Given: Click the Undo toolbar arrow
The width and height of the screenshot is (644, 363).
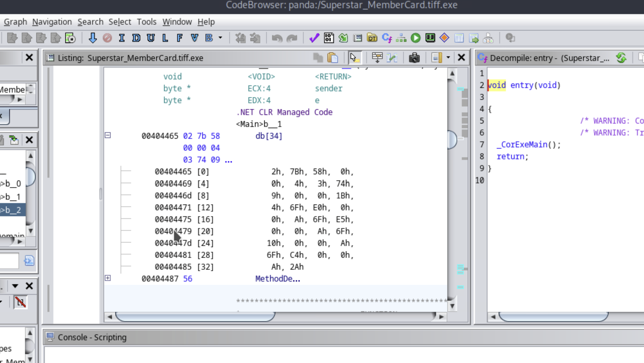Looking at the screenshot, I should 277,38.
